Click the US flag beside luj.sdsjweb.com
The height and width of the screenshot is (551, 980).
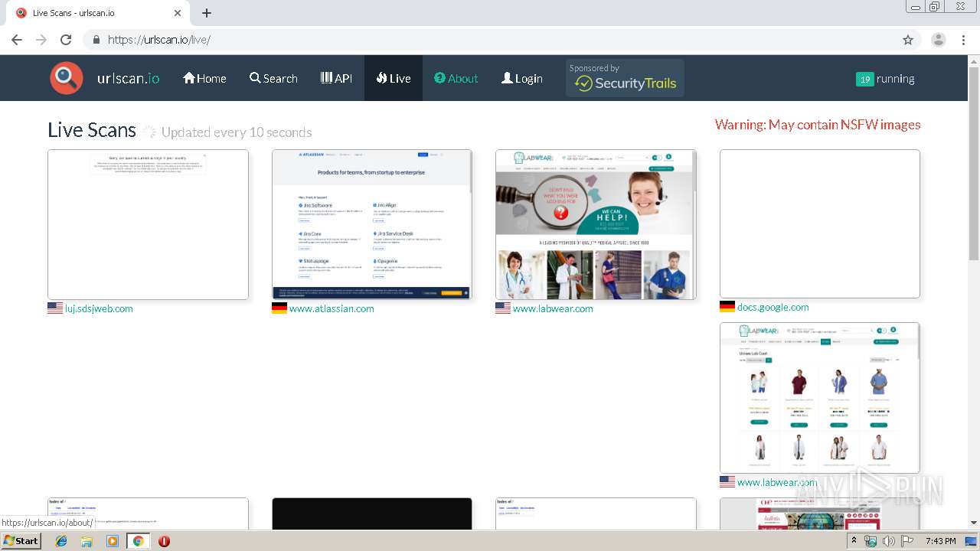tap(55, 308)
